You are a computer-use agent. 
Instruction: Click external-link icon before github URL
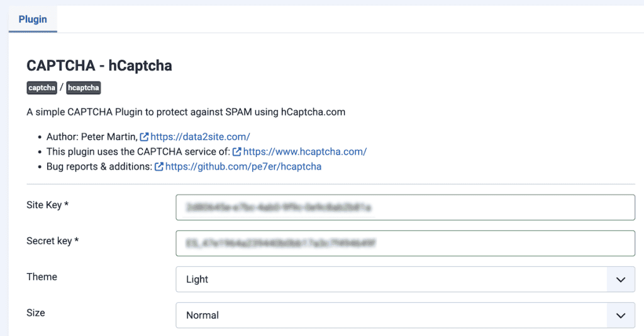pos(159,166)
